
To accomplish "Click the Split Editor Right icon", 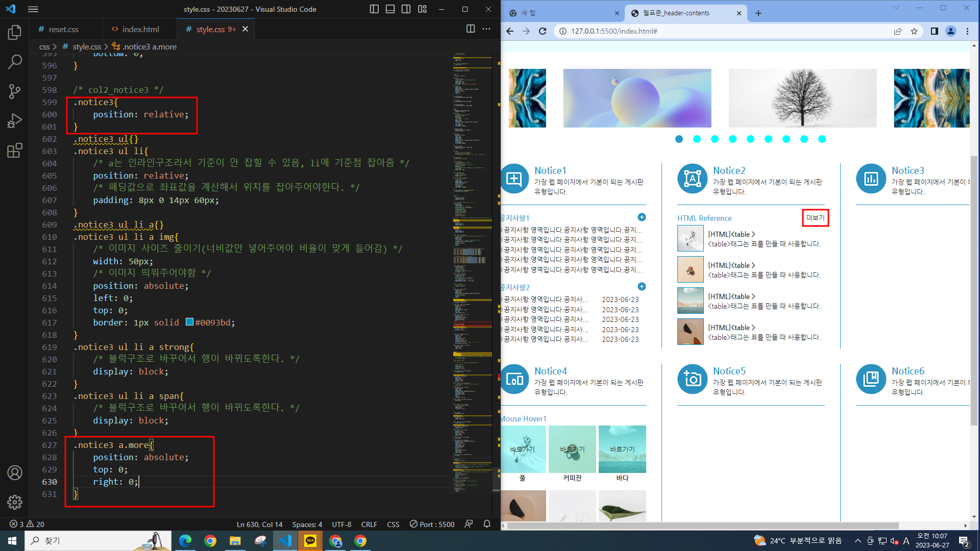I will pyautogui.click(x=471, y=29).
